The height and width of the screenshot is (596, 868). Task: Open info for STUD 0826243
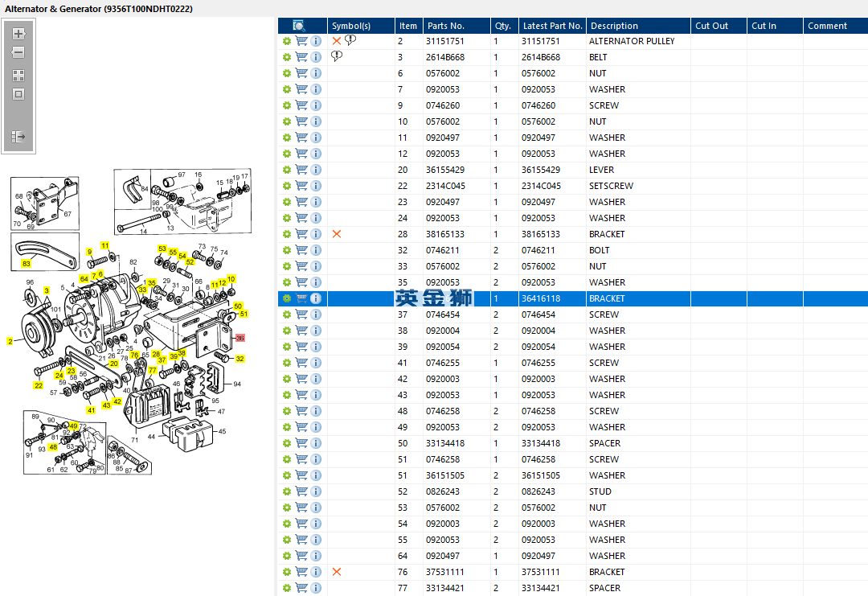click(x=316, y=491)
